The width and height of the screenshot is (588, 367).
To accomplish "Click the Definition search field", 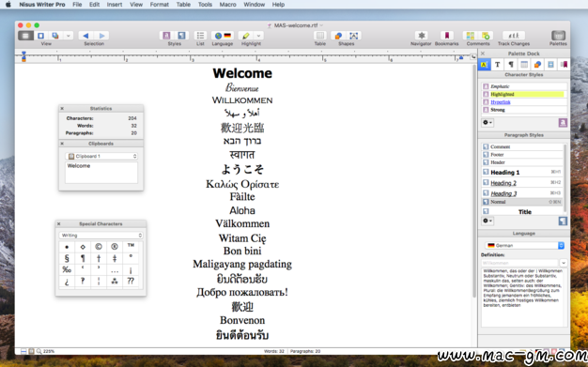I will (x=519, y=263).
